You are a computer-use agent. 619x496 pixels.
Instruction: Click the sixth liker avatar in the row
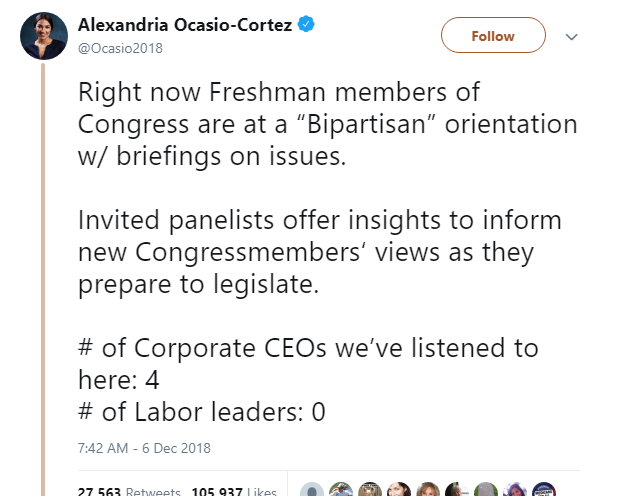[x=458, y=490]
